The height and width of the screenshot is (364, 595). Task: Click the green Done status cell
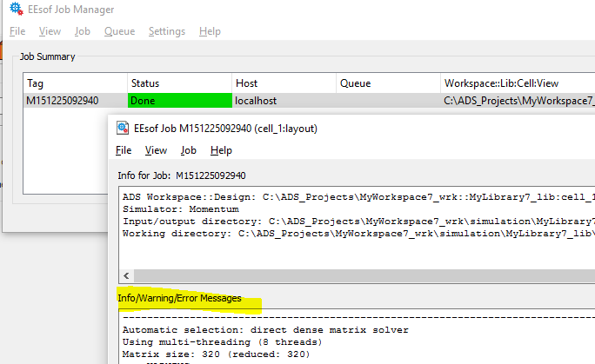[179, 101]
